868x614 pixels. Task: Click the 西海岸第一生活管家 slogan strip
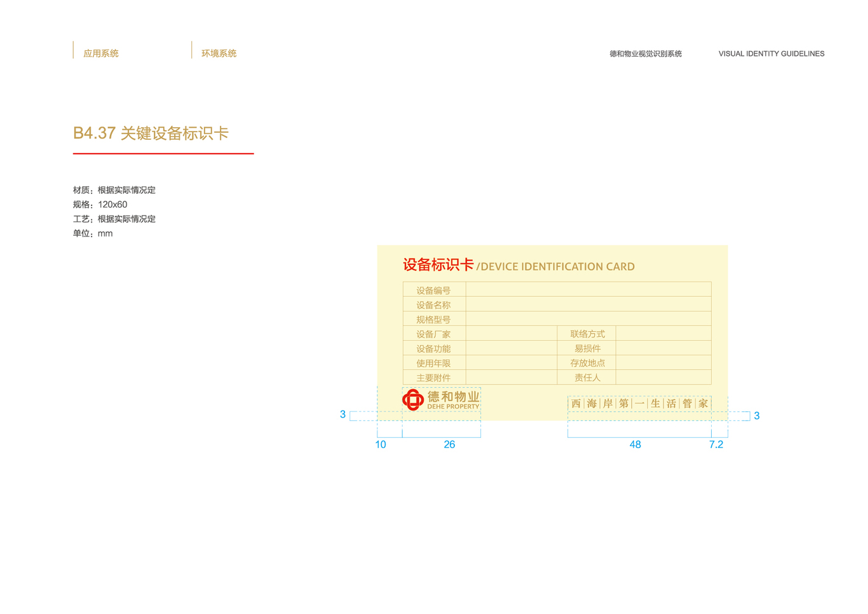[639, 404]
